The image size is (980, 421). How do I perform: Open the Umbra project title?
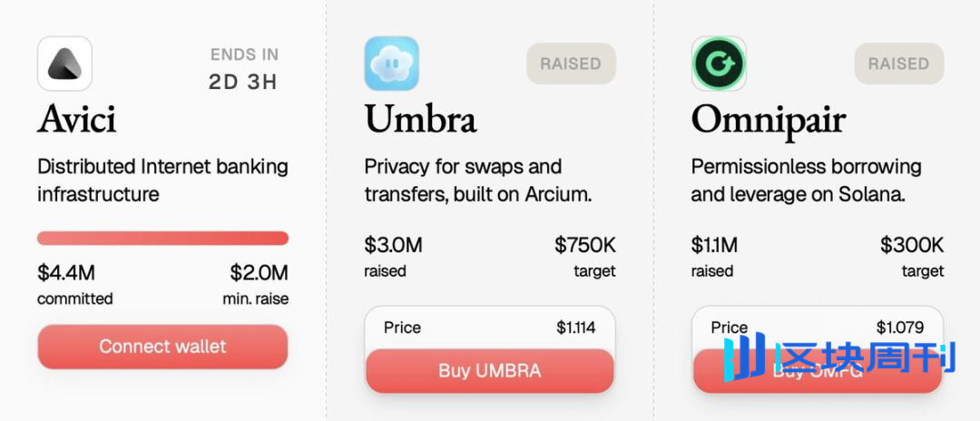[x=420, y=120]
